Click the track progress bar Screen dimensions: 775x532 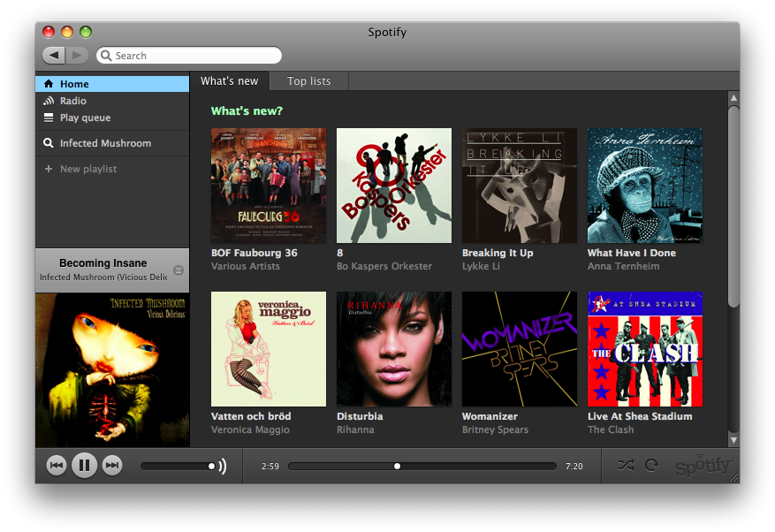point(422,467)
